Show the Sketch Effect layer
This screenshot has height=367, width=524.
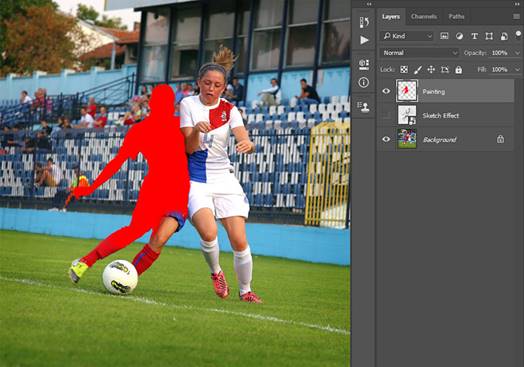[x=386, y=115]
